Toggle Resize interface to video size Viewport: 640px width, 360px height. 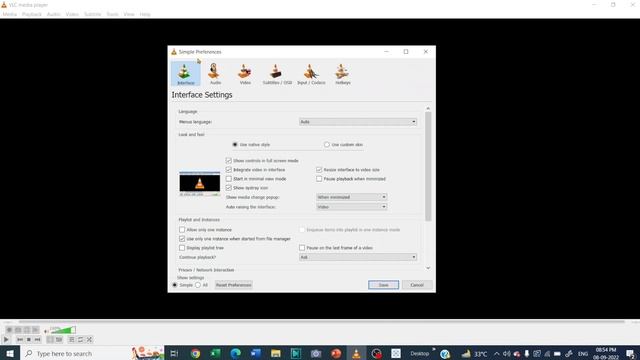(x=319, y=169)
